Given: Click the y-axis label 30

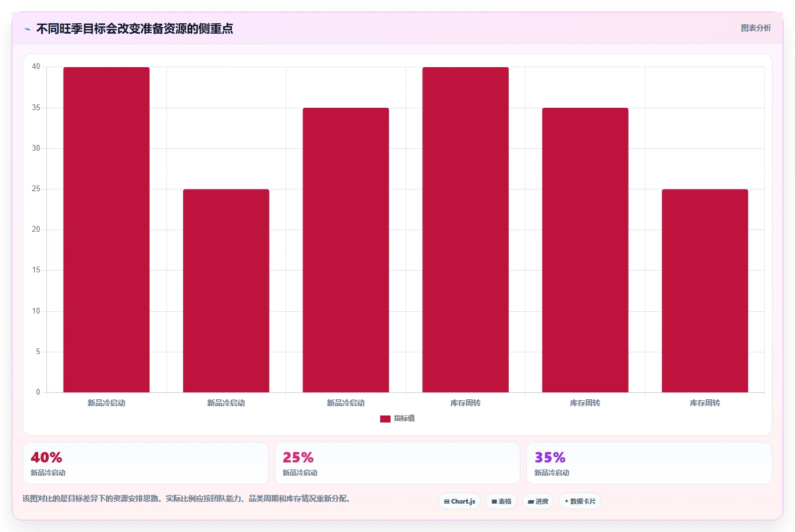Looking at the screenshot, I should [x=37, y=148].
